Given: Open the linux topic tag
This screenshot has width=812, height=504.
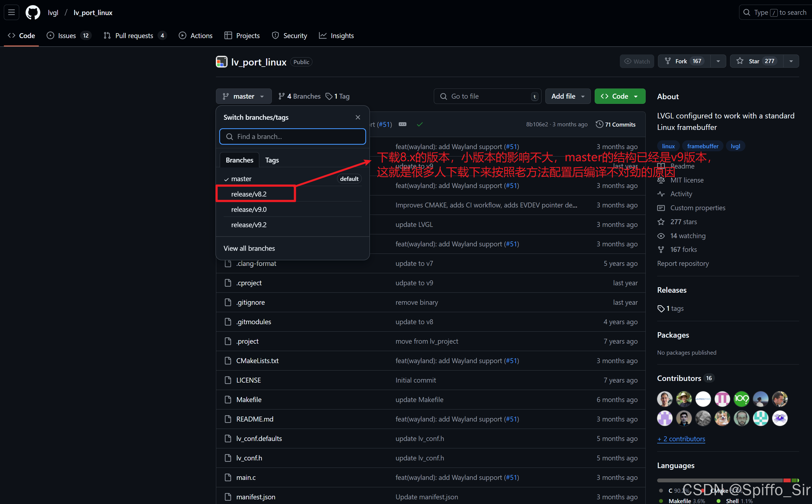Looking at the screenshot, I should point(668,146).
